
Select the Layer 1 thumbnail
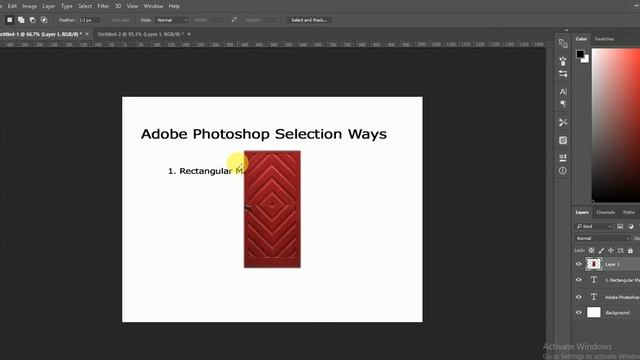click(594, 264)
